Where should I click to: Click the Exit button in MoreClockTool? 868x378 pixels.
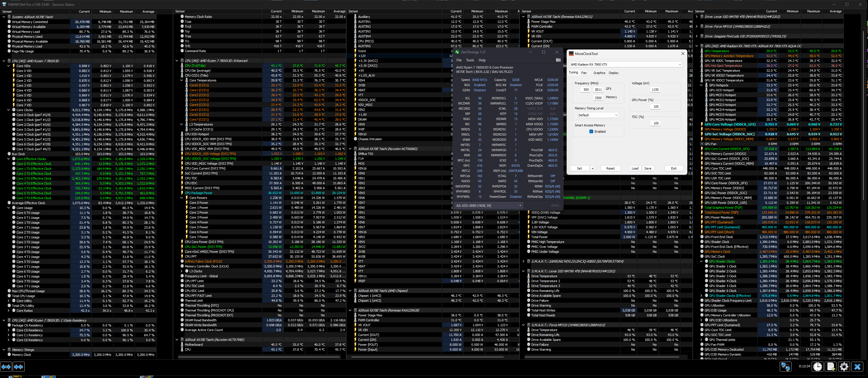coord(673,168)
